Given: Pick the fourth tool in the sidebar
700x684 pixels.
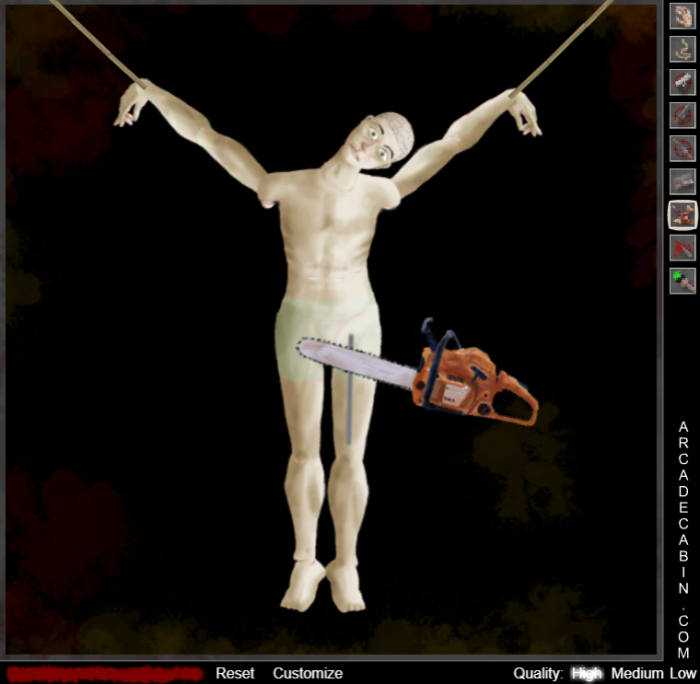Looking at the screenshot, I should (x=682, y=115).
